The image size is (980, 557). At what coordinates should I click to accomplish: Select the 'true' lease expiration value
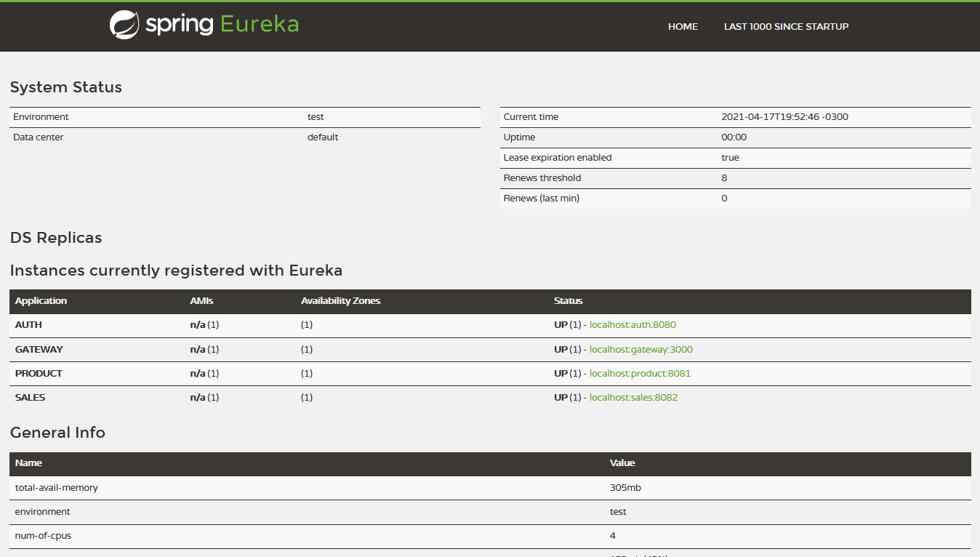[730, 158]
